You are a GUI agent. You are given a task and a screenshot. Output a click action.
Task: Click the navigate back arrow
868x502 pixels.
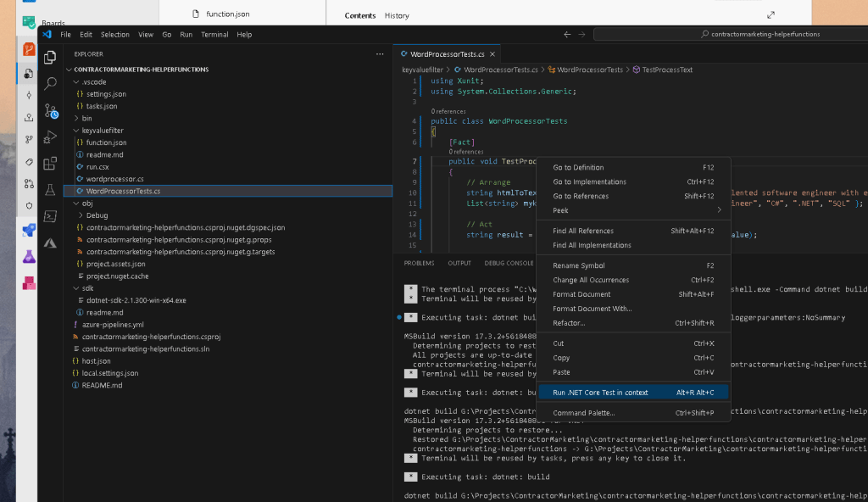567,35
